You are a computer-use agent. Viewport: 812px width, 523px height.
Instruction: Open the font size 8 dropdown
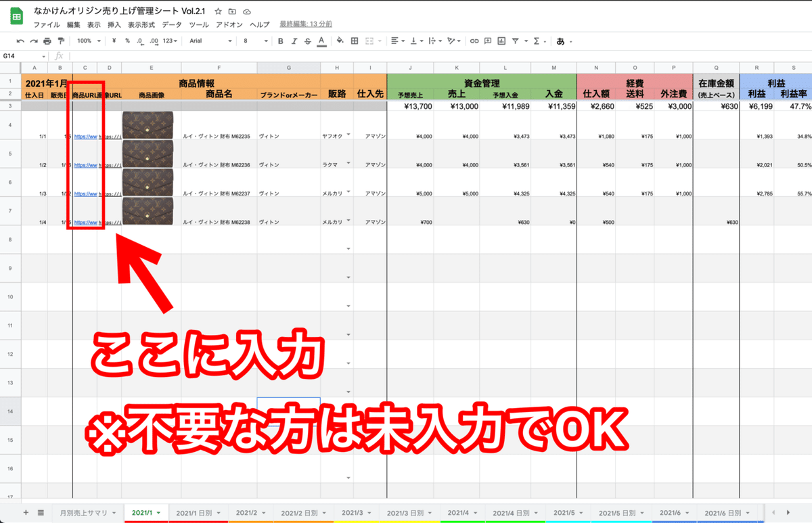[x=254, y=41]
